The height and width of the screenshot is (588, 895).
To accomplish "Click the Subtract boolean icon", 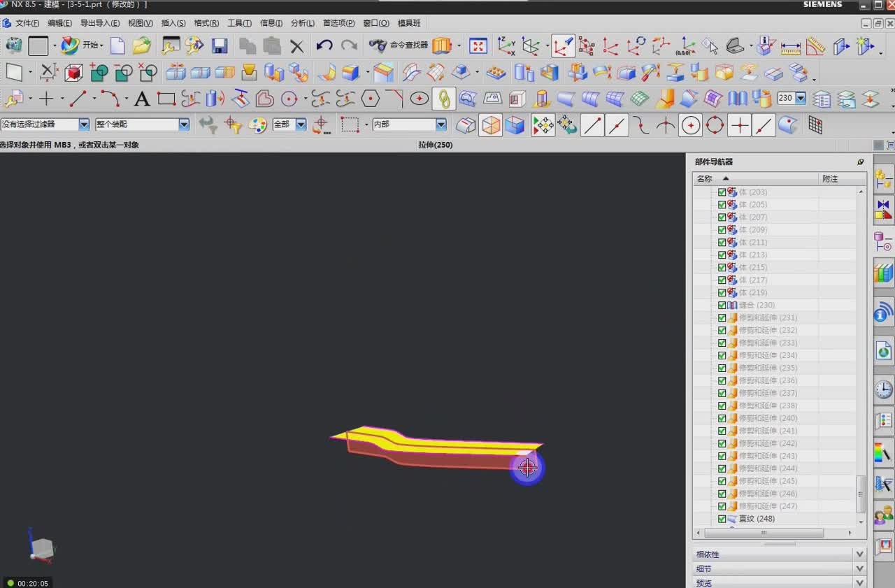I will [124, 72].
